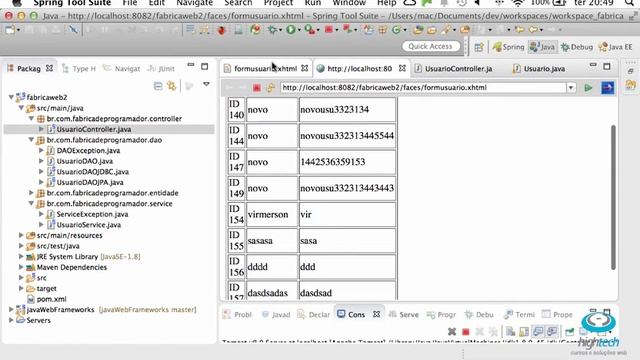
Task: Click the Wi-Fi icon in macOS menu bar
Action: tap(518, 3)
